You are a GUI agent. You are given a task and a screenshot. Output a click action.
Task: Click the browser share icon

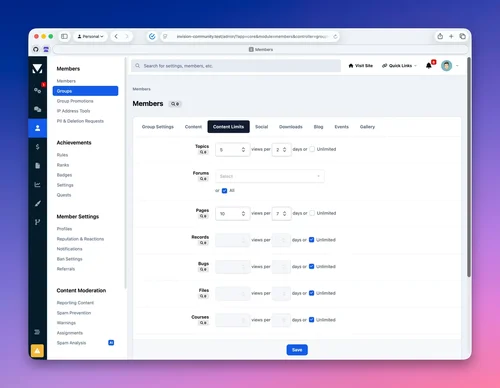440,36
